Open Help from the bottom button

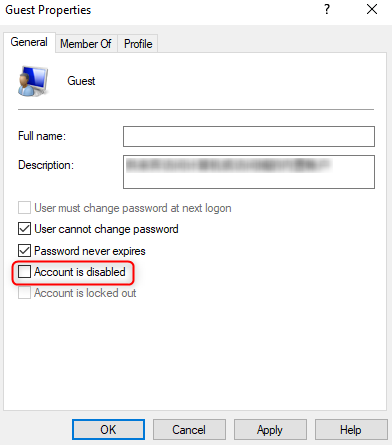(x=351, y=430)
